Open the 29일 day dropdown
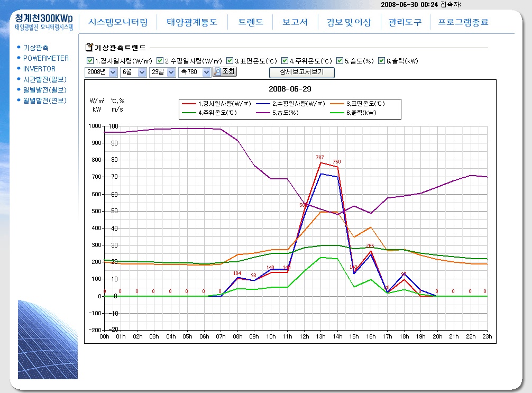Viewport: 532px width, 393px height. [x=171, y=72]
